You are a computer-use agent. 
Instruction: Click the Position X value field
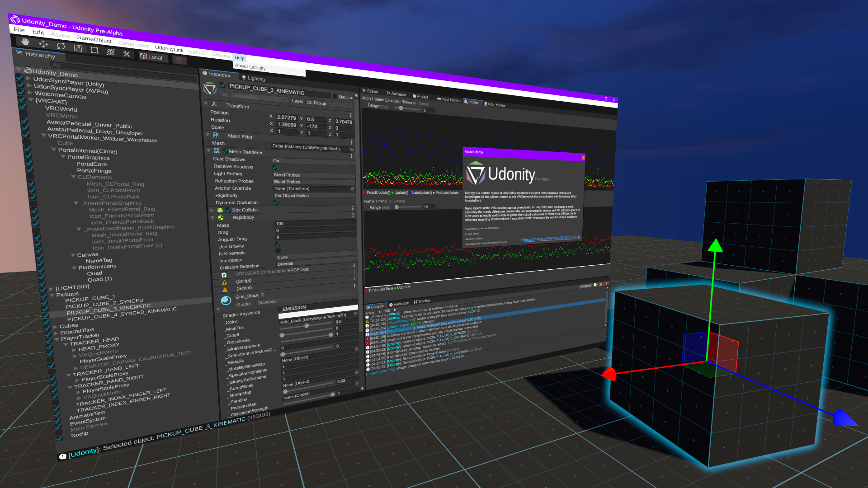[287, 117]
